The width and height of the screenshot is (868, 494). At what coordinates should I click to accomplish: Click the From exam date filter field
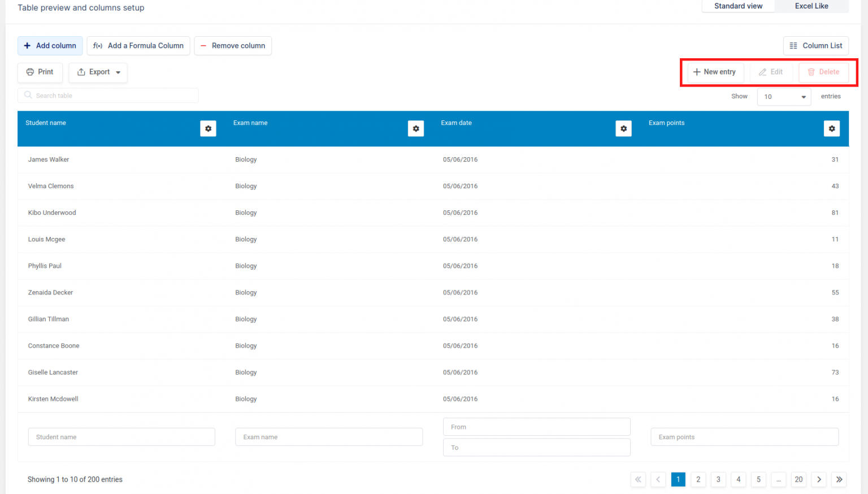click(x=536, y=427)
